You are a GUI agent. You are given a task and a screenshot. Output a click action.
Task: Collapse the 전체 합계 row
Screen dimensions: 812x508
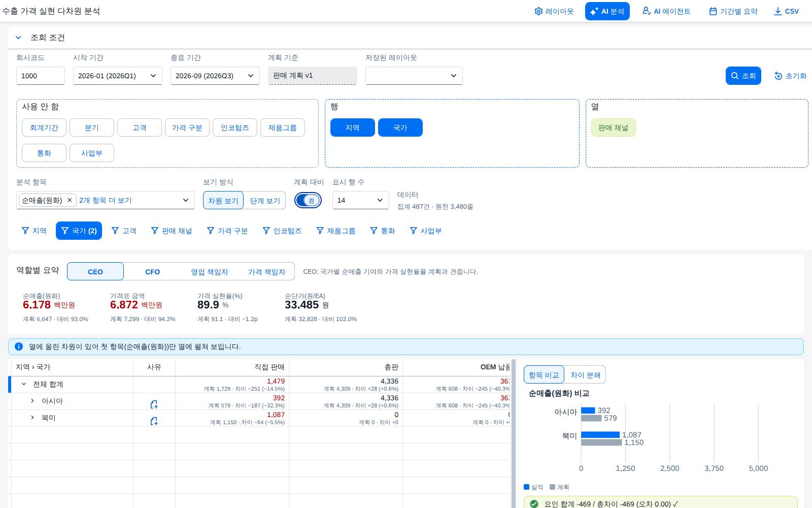(x=24, y=384)
